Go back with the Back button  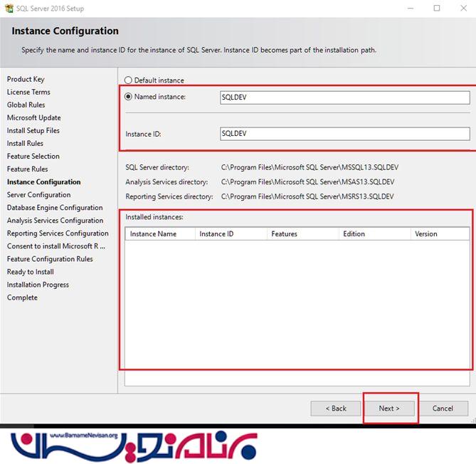point(336,408)
